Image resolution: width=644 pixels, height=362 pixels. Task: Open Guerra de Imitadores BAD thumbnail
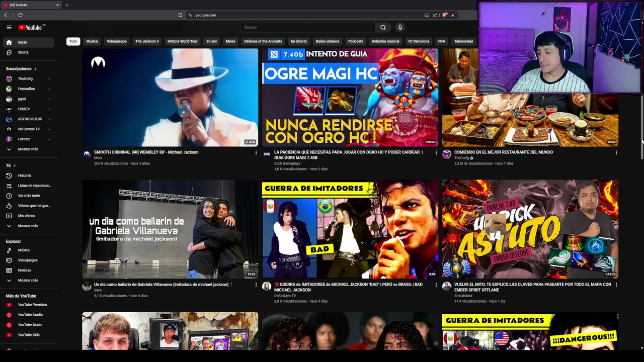(350, 229)
